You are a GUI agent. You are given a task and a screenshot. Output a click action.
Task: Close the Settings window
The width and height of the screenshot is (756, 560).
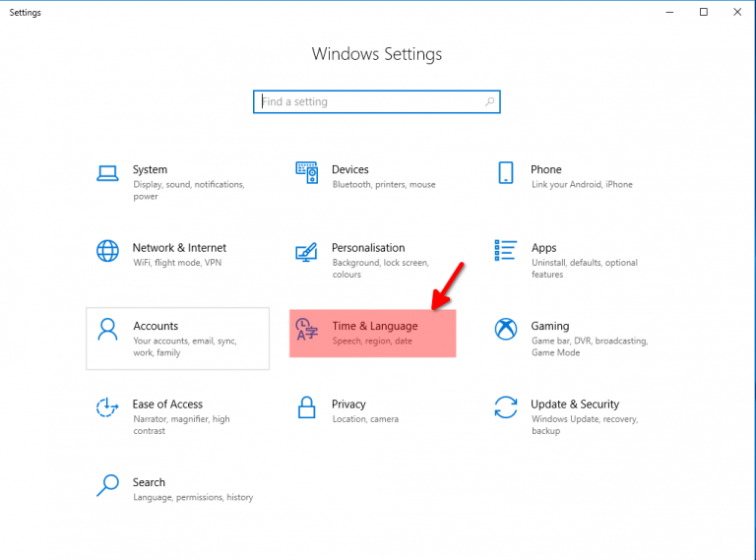coord(737,12)
